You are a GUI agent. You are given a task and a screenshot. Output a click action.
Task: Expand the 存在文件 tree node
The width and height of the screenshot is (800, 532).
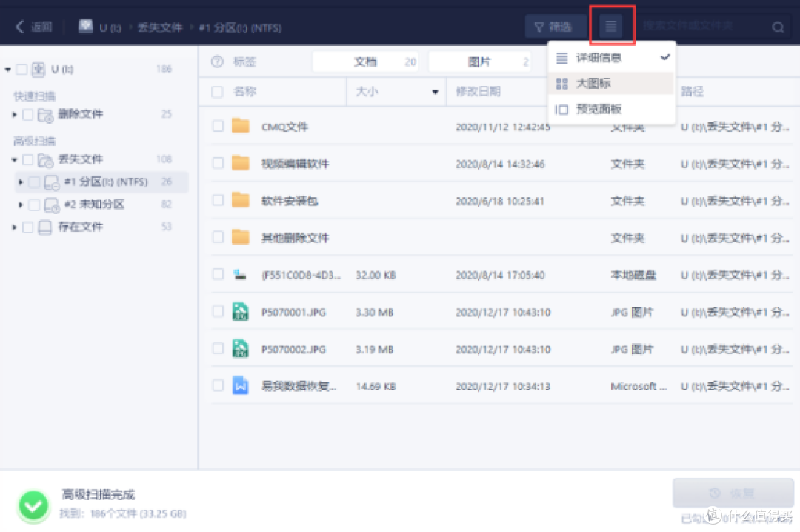point(14,227)
